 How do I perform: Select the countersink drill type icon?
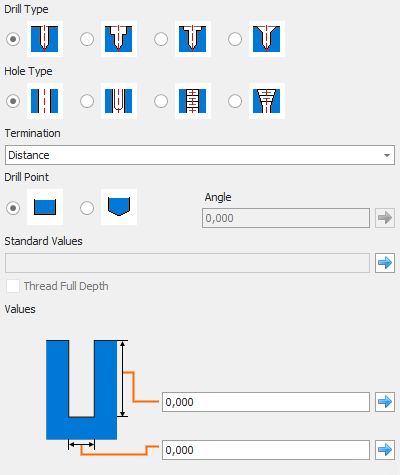tap(267, 39)
